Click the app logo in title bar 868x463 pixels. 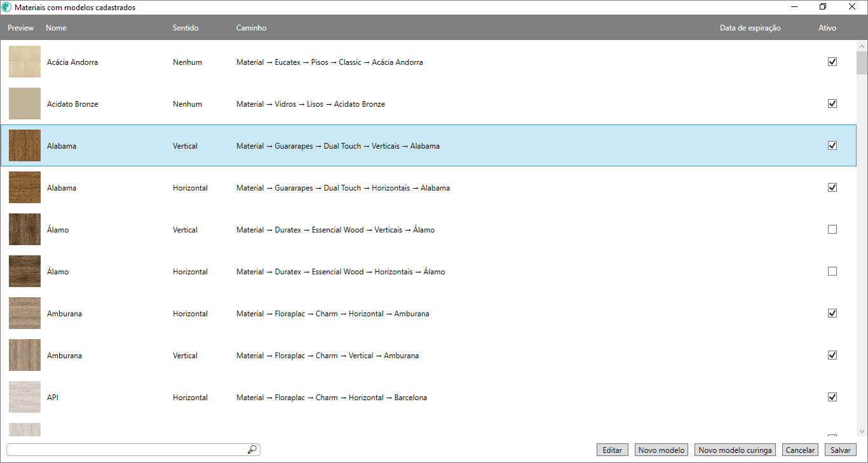7,8
